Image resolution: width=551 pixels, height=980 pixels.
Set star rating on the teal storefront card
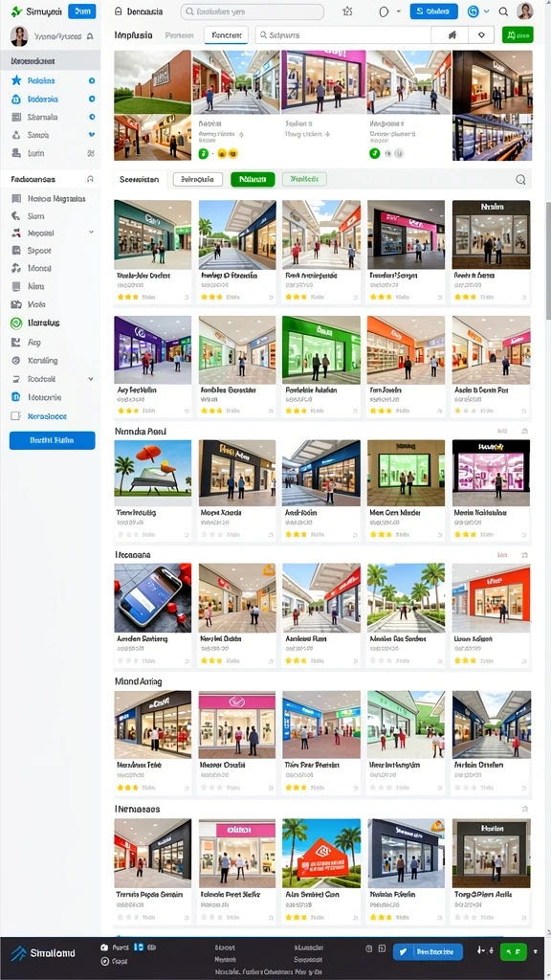[128, 297]
